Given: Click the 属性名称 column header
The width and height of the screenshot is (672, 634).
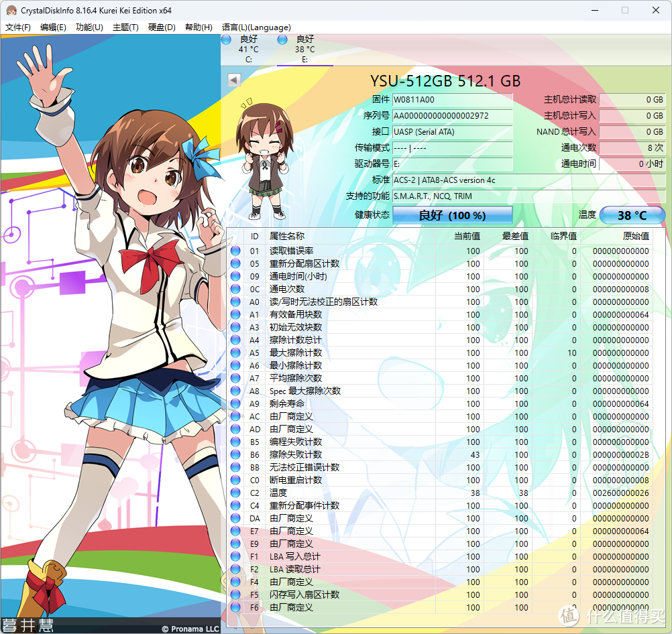Looking at the screenshot, I should click(287, 236).
